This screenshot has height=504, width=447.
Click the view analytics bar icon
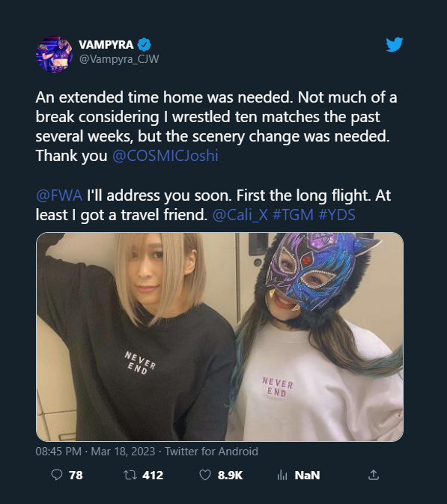(x=282, y=475)
